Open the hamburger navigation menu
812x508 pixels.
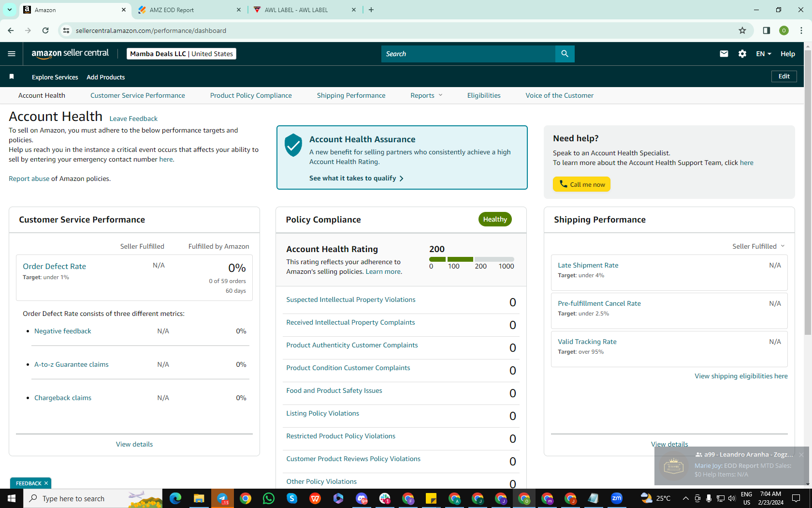[x=12, y=54]
